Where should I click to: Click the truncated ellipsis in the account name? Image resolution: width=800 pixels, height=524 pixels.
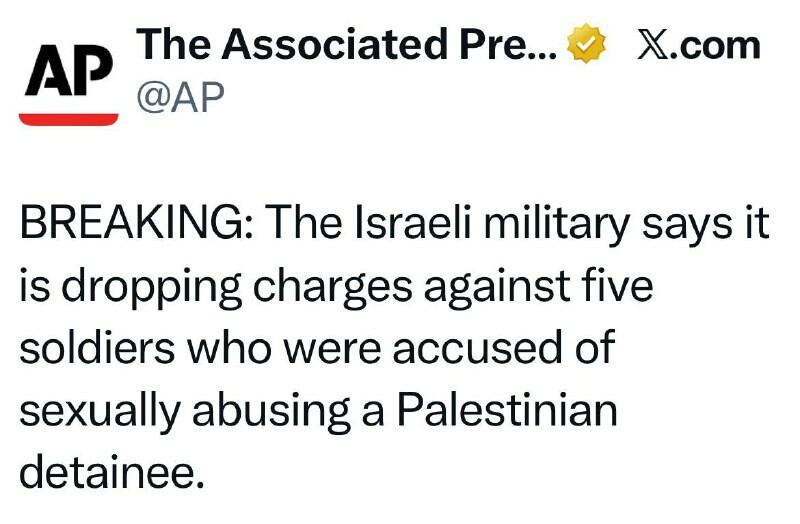point(541,50)
